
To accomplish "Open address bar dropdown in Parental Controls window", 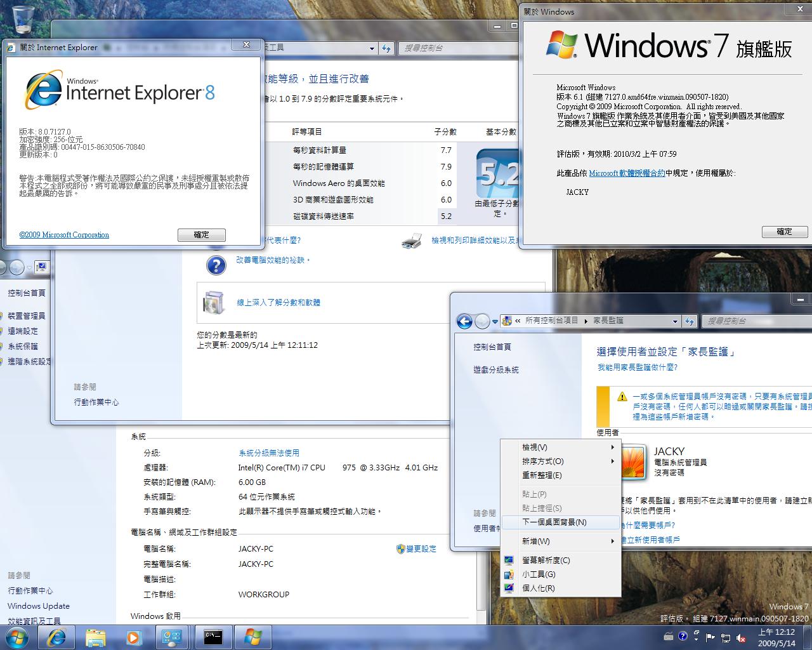I will 675,322.
